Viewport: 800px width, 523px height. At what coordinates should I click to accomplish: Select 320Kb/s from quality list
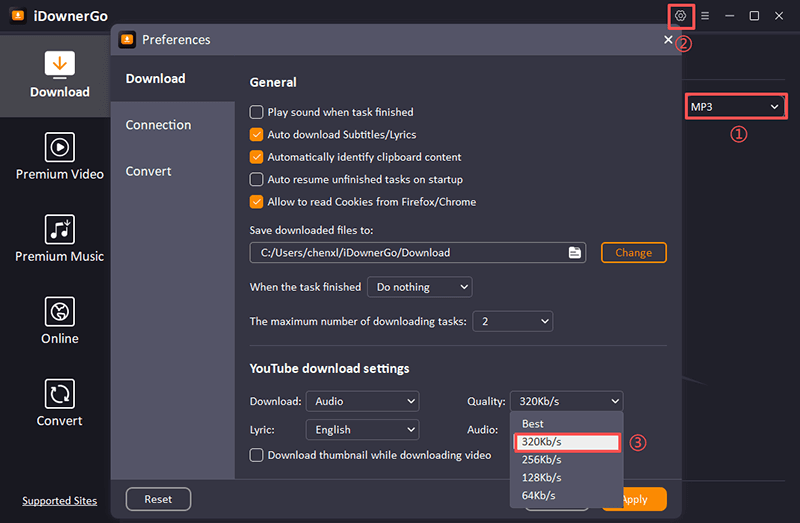(566, 442)
